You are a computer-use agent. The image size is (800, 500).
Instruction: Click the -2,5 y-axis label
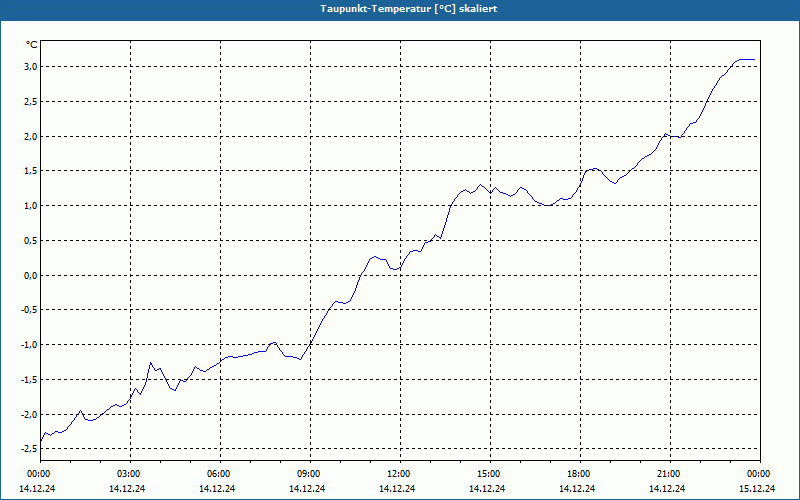click(29, 448)
